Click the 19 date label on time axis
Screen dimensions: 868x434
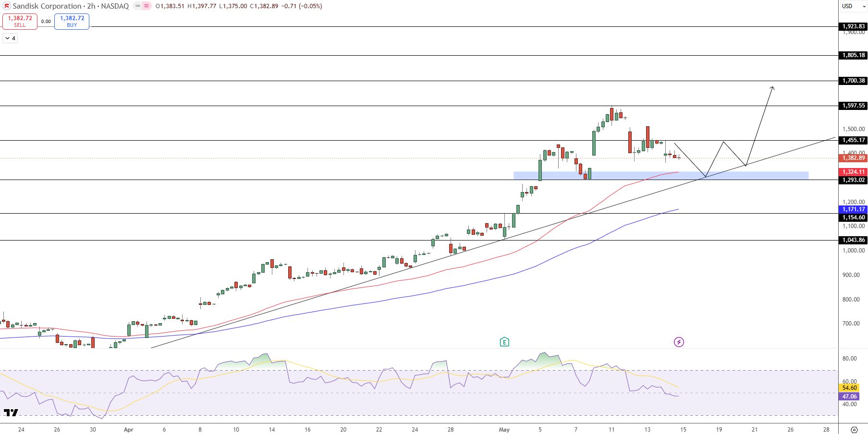click(719, 430)
